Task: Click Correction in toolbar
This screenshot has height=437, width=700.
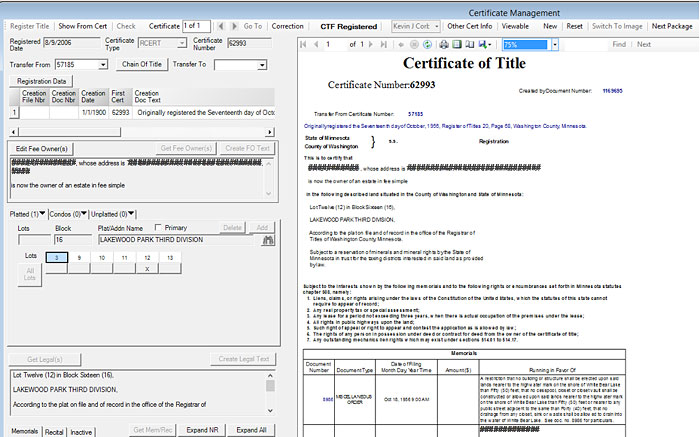Action: [x=288, y=26]
